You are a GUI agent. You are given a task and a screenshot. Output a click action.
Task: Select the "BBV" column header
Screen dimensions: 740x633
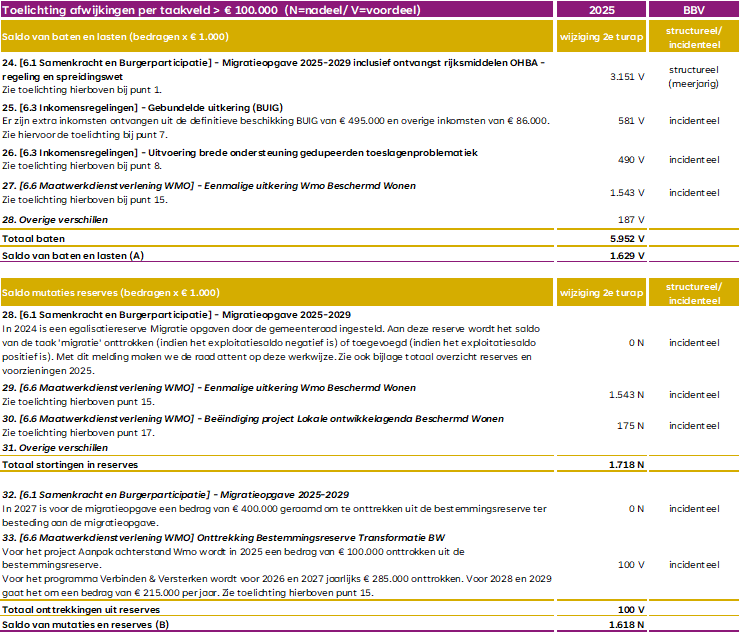point(695,9)
